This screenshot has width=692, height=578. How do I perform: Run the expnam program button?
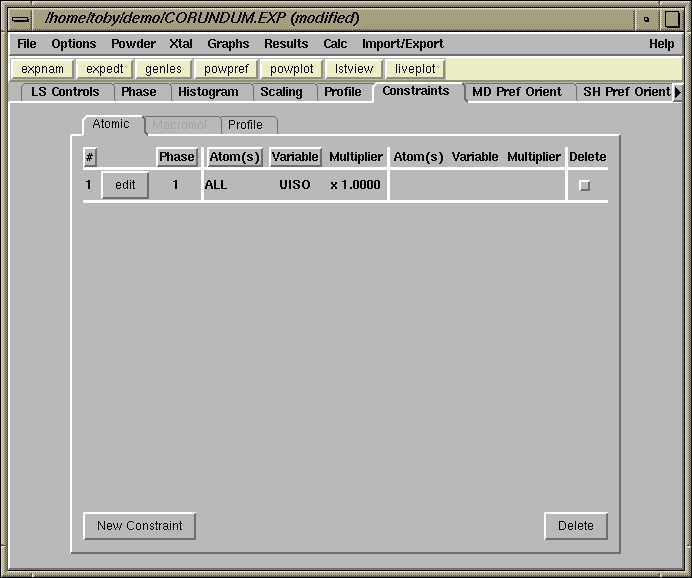click(42, 69)
